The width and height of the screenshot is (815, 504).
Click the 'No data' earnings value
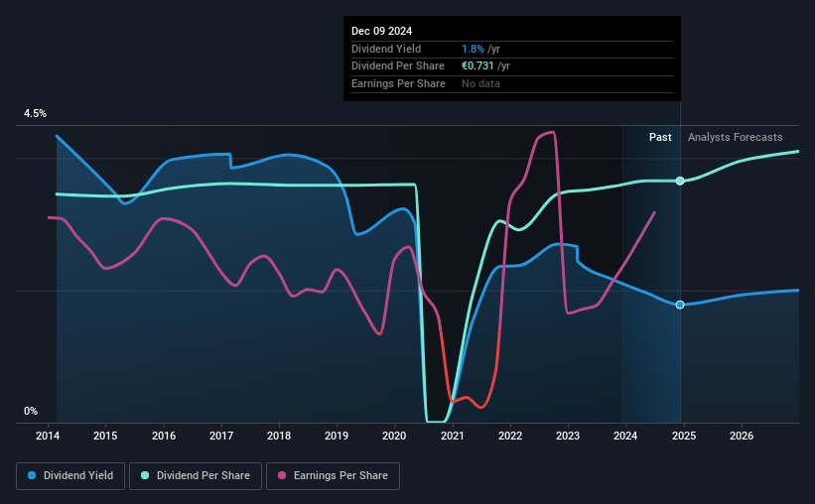[x=480, y=83]
